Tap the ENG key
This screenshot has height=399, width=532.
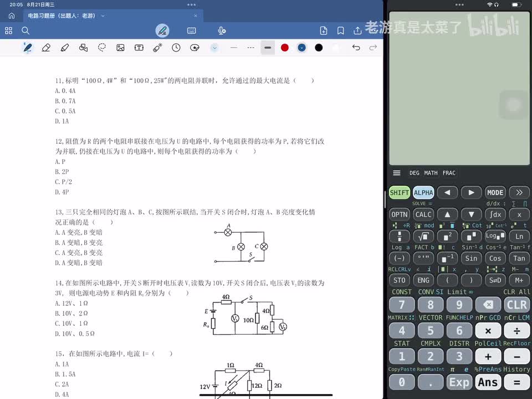(423, 280)
